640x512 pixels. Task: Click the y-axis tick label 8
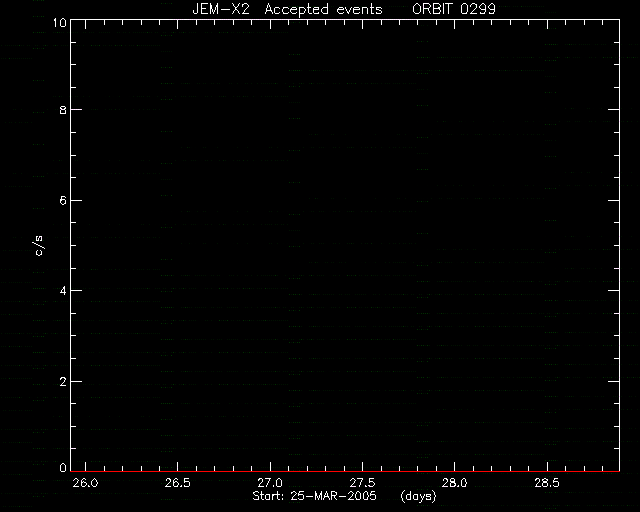[62, 110]
